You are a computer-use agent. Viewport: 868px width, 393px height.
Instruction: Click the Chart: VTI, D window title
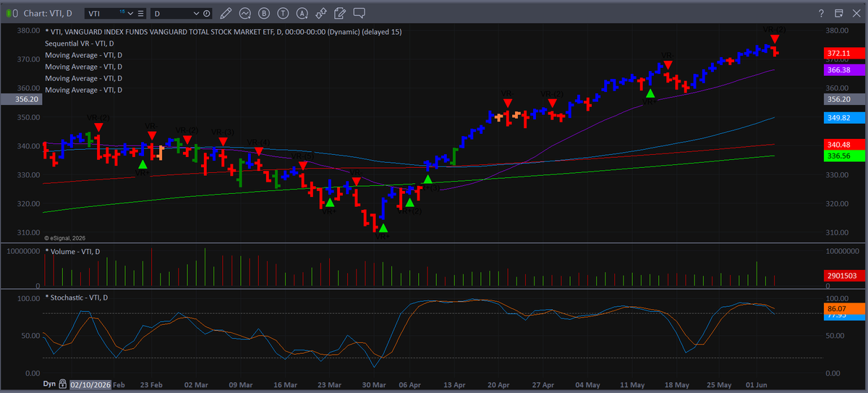(48, 13)
